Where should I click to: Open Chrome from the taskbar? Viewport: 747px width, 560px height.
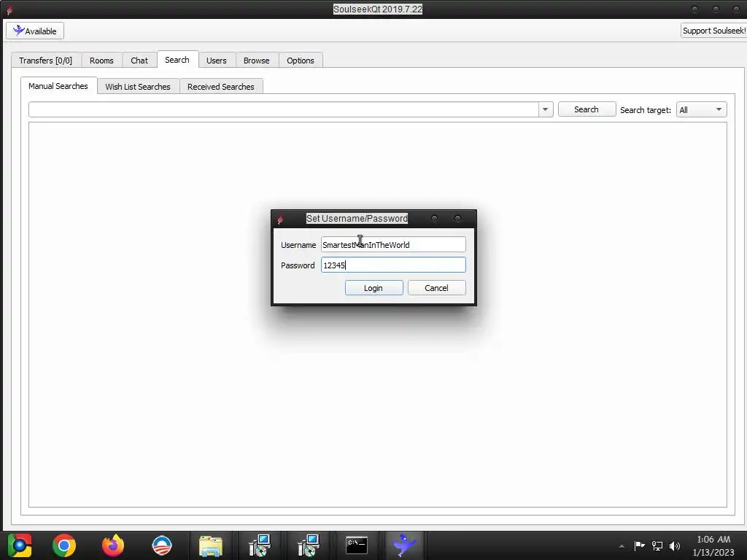[64, 545]
